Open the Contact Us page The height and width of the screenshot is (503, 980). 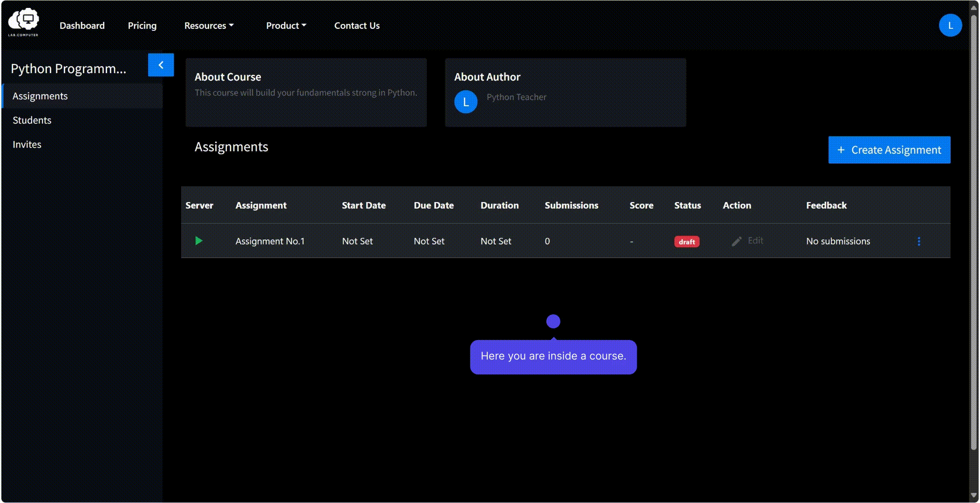pos(357,26)
